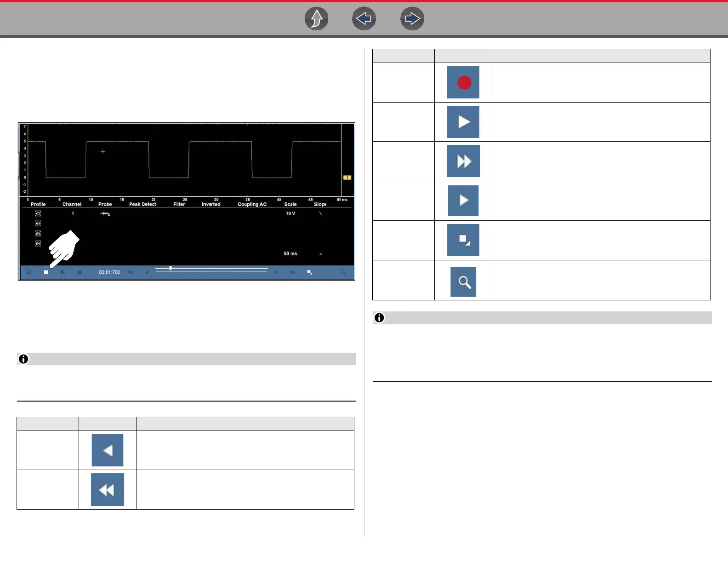Screen dimensions: 728x563
Task: Click the Peak Detect column header
Action: [x=142, y=204]
